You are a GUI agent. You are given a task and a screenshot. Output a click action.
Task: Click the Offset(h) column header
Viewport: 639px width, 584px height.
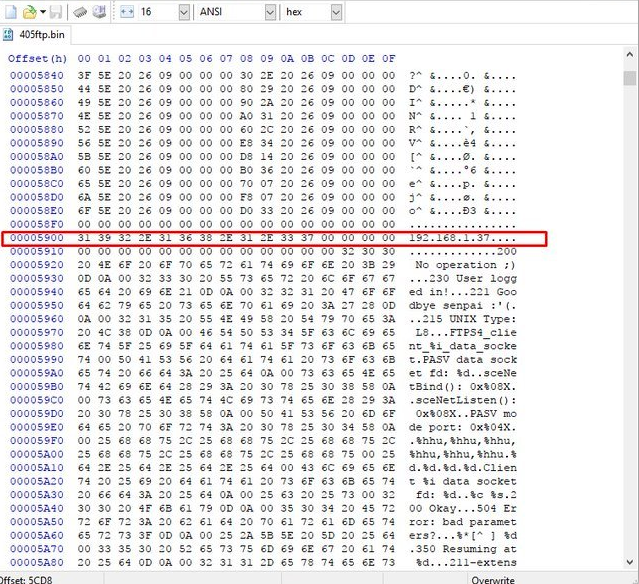(37, 59)
